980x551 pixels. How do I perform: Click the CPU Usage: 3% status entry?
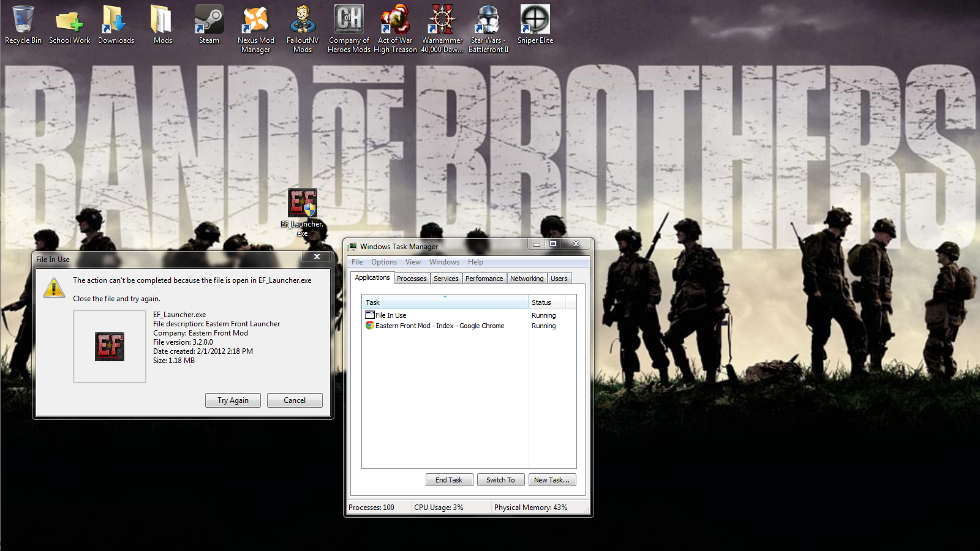pos(439,508)
